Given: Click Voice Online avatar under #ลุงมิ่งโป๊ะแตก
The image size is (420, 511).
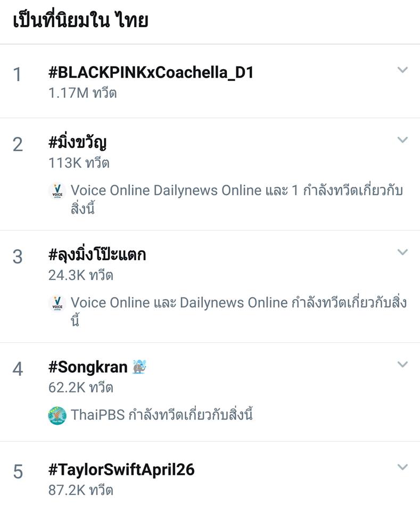Looking at the screenshot, I should (57, 303).
